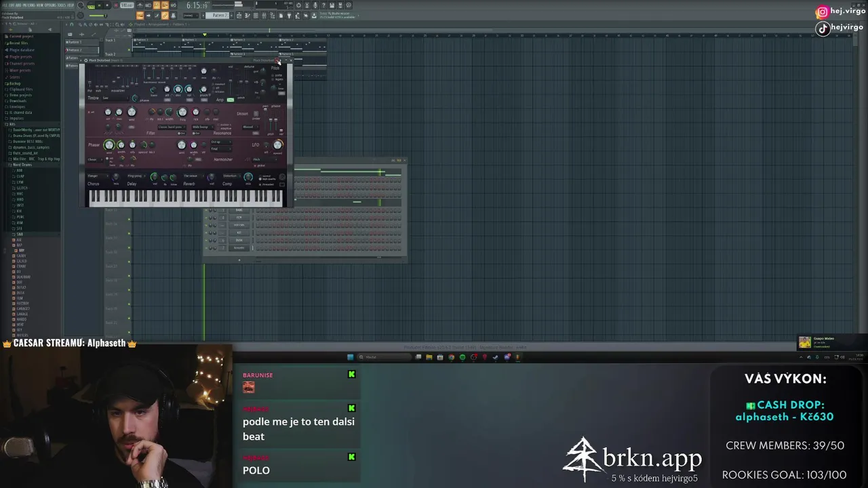Viewport: 868px width, 488px height.
Task: Open the OPTIONS menu
Action: pos(50,5)
